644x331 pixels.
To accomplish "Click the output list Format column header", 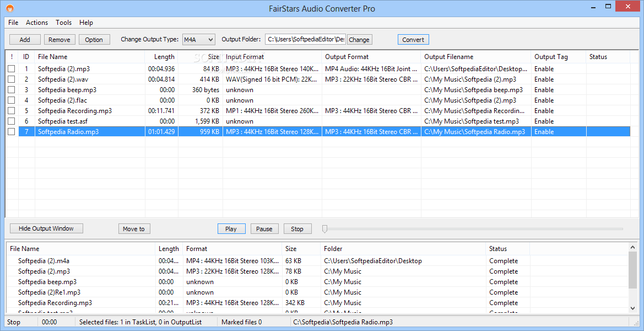I will pos(232,249).
